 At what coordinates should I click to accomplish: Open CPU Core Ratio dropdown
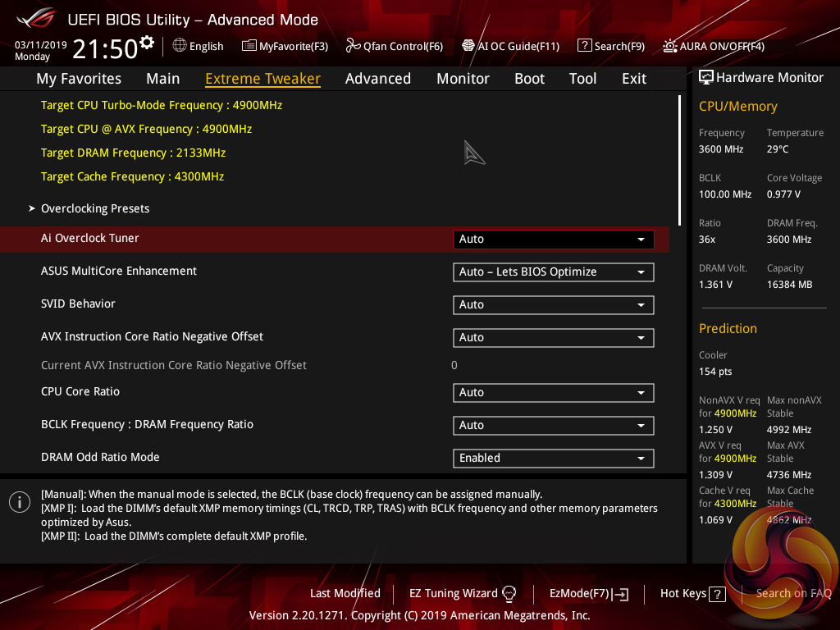[553, 393]
